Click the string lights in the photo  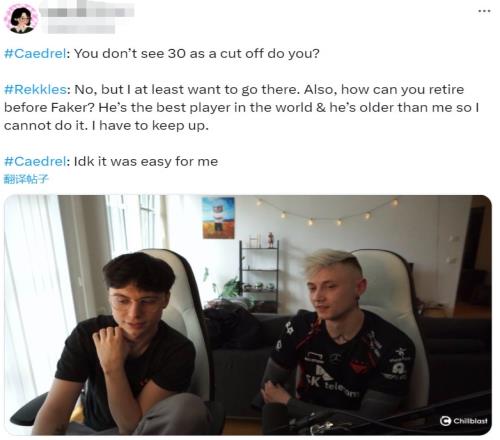coord(327,211)
